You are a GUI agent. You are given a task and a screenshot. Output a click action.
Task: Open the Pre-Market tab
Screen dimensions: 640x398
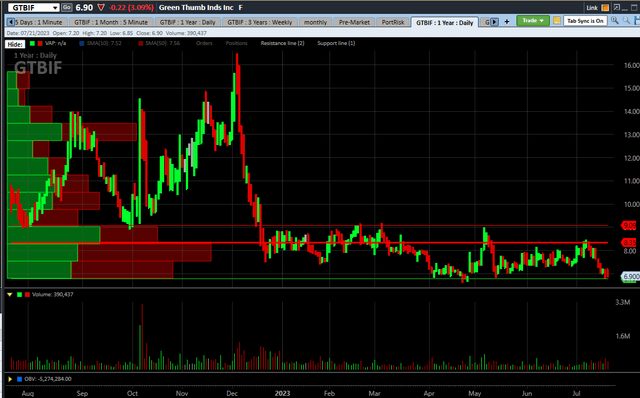(x=354, y=22)
